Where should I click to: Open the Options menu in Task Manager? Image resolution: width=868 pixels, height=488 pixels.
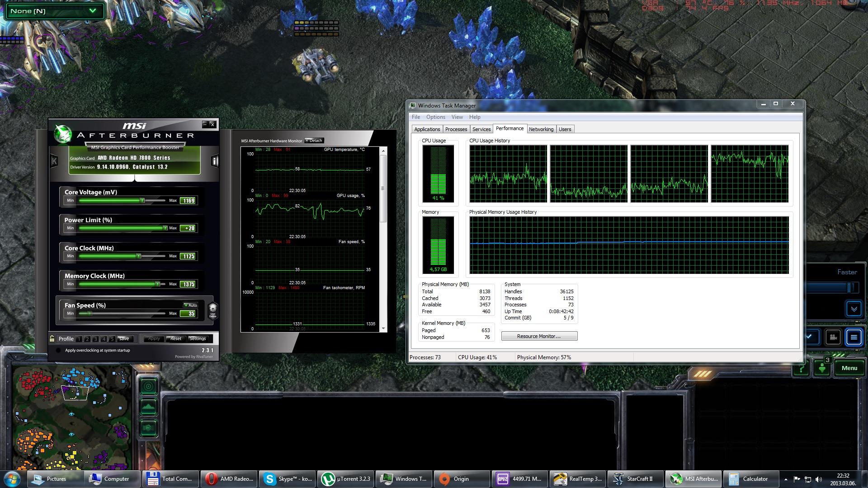coord(436,117)
